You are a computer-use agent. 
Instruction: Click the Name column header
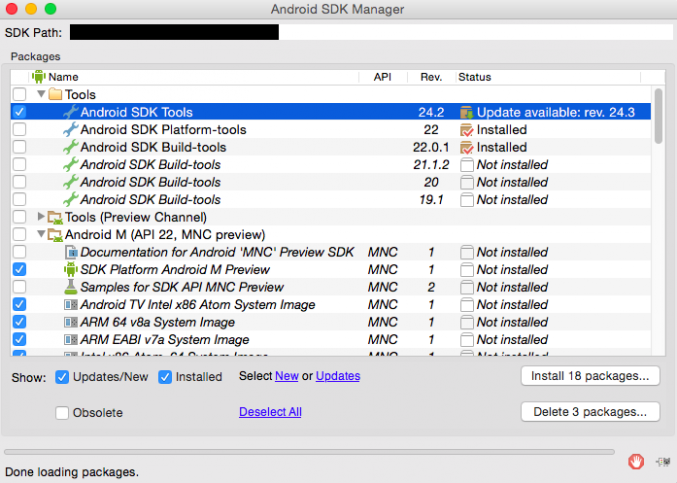(x=194, y=77)
